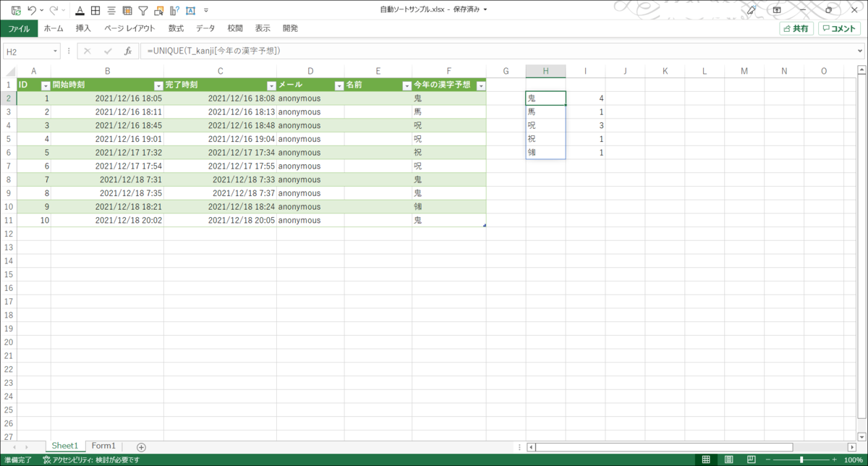The image size is (868, 466).
Task: Click the 共有 button
Action: pyautogui.click(x=796, y=27)
